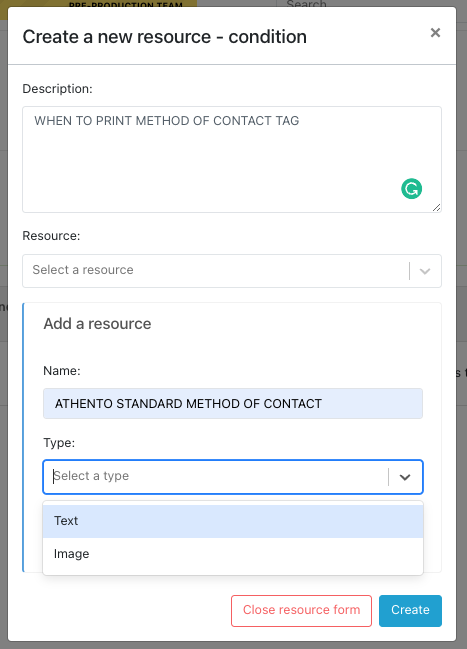The image size is (467, 649).
Task: Click the 'Resource:' field label
Action: click(x=51, y=236)
